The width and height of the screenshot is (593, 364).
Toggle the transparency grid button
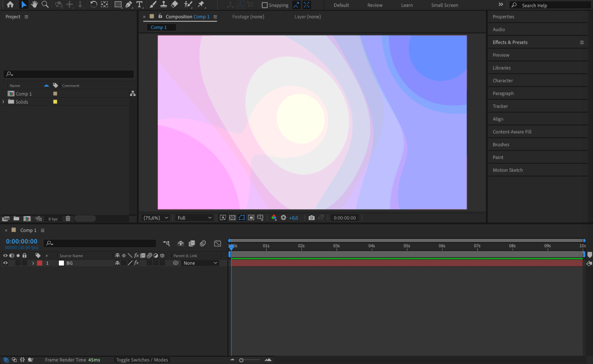tap(232, 218)
